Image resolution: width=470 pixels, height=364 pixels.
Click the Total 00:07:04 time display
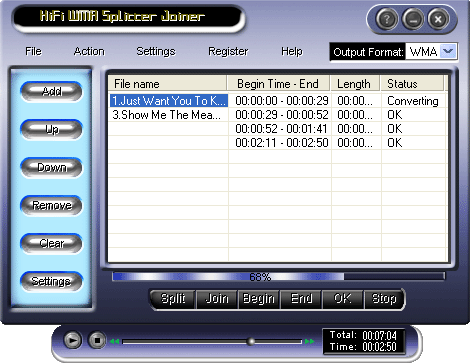pos(363,335)
